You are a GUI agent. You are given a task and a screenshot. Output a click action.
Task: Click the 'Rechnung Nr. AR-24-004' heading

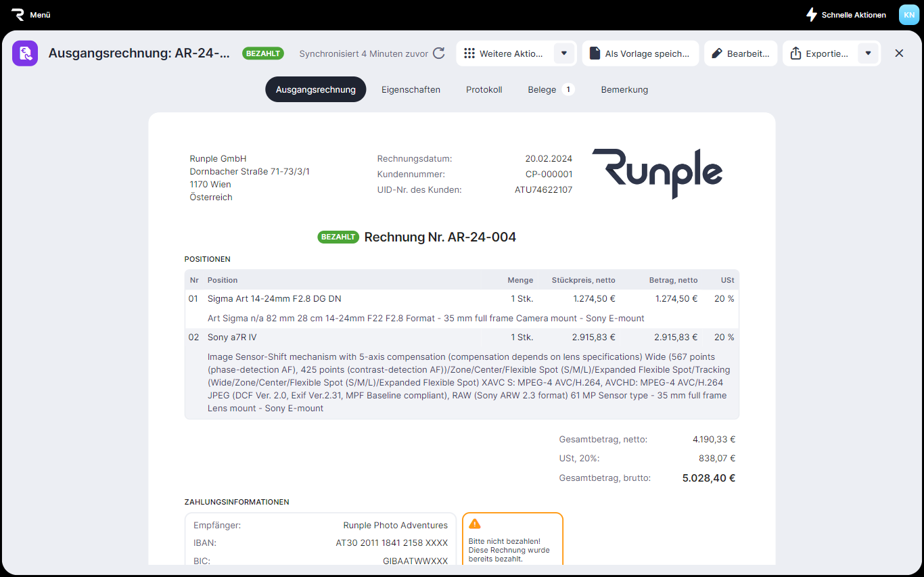point(440,237)
